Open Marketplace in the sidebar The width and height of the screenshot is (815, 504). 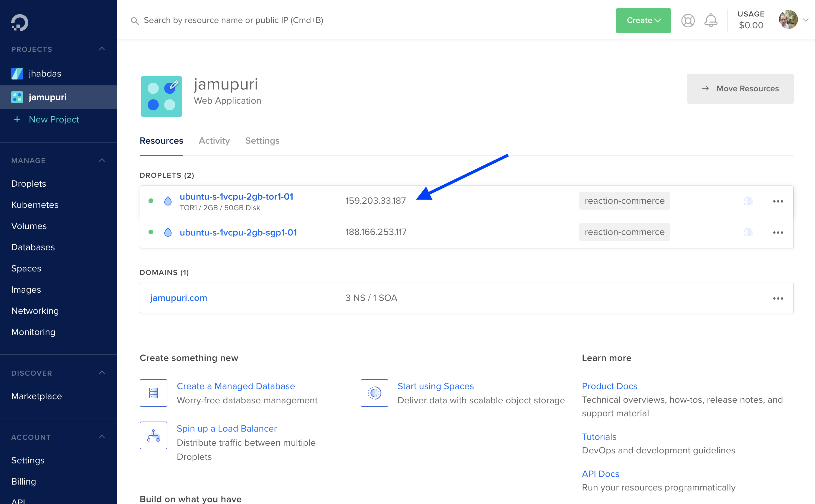coord(37,396)
